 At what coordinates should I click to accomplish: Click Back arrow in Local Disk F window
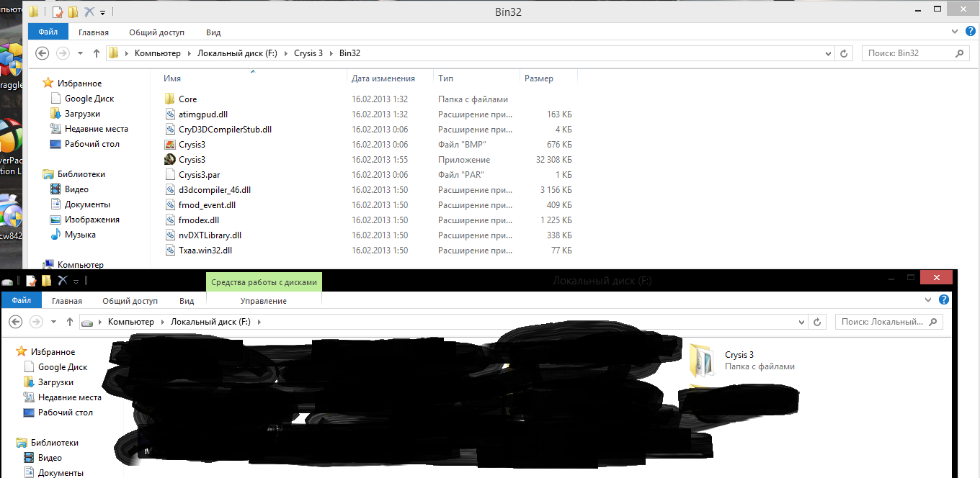pos(15,322)
